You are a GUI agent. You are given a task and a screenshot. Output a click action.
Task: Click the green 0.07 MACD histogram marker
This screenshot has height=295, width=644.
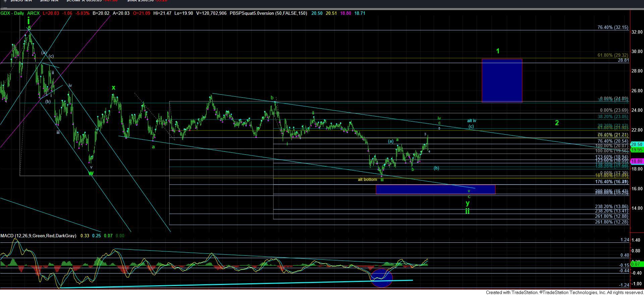(x=637, y=264)
